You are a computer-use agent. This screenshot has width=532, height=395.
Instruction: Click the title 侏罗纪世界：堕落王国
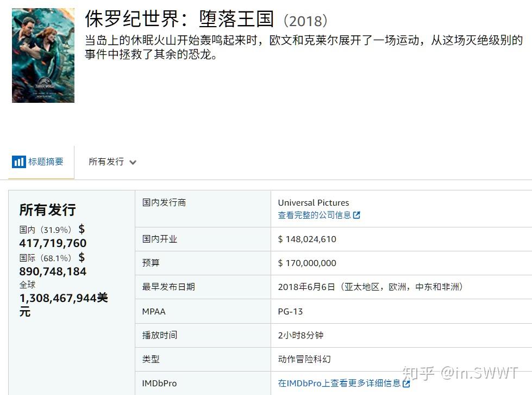pyautogui.click(x=179, y=18)
